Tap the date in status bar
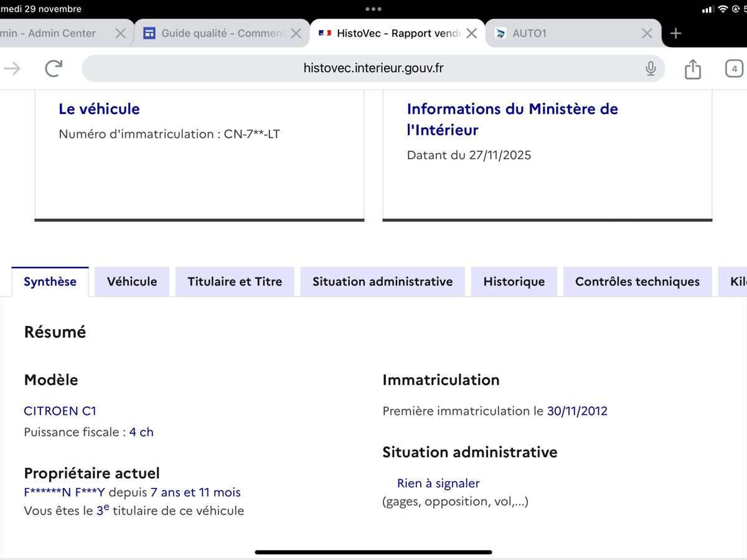The height and width of the screenshot is (560, 747). (41, 9)
